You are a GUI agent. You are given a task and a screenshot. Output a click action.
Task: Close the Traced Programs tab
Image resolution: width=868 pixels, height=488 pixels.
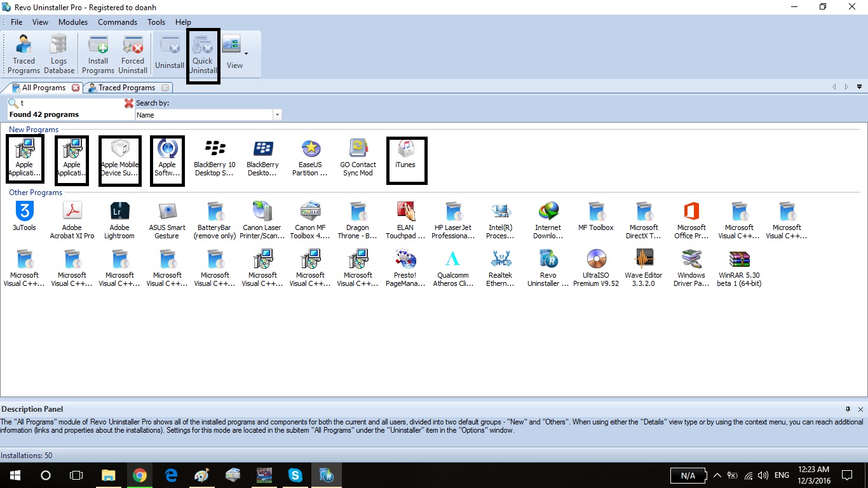click(166, 88)
